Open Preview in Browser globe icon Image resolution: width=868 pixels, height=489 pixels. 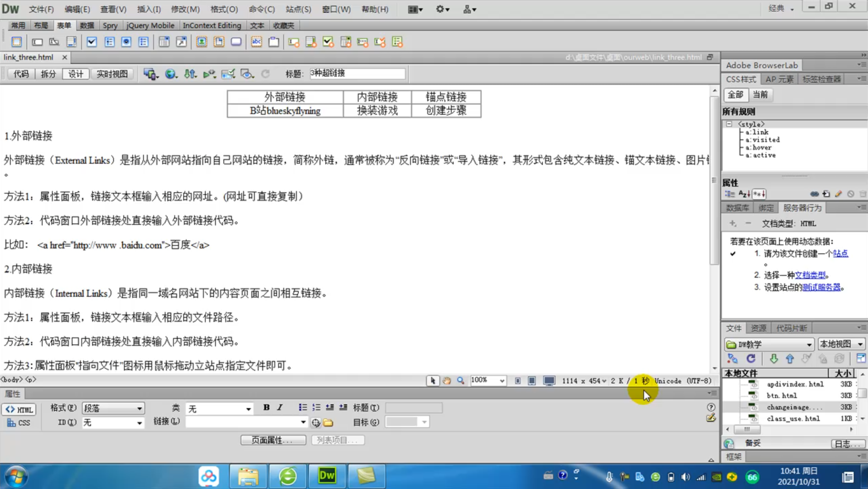click(171, 74)
